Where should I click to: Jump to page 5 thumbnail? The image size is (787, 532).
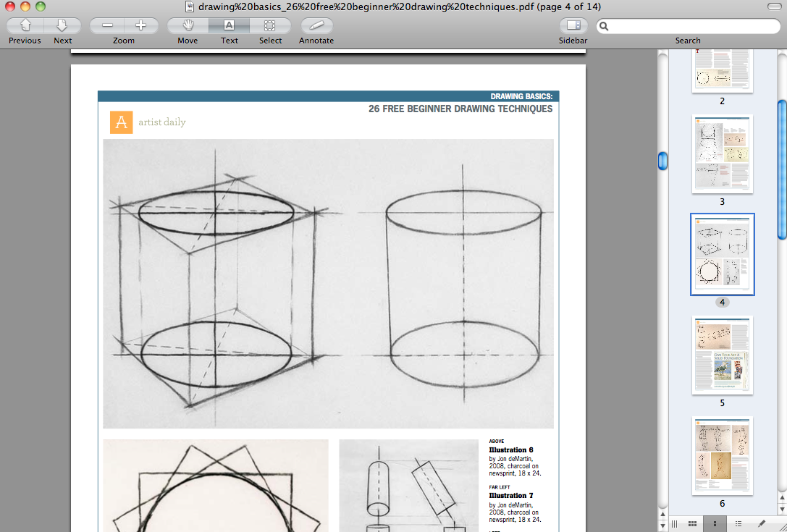pyautogui.click(x=723, y=355)
